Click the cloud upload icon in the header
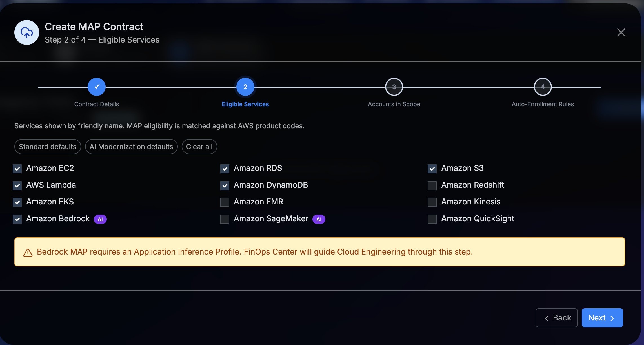This screenshot has height=345, width=644. [26, 32]
